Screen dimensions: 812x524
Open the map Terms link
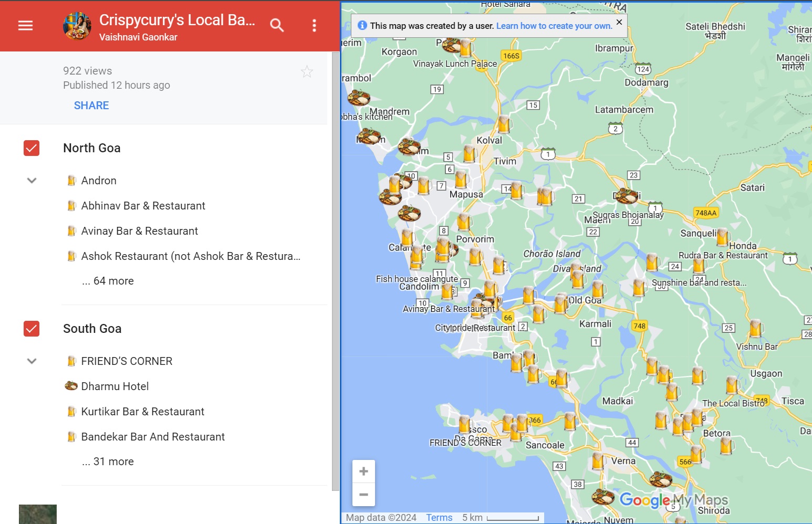pos(439,518)
